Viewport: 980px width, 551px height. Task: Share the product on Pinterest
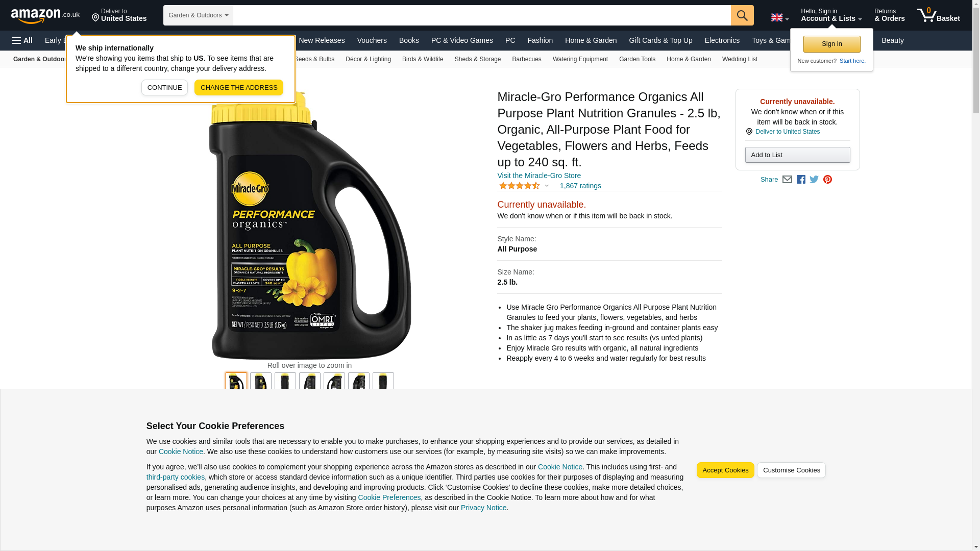click(x=827, y=180)
